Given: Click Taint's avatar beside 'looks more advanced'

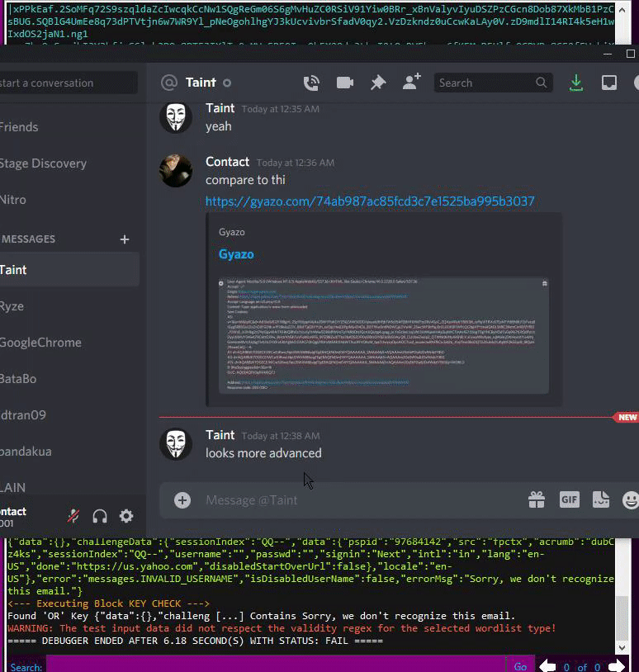Looking at the screenshot, I should (176, 444).
